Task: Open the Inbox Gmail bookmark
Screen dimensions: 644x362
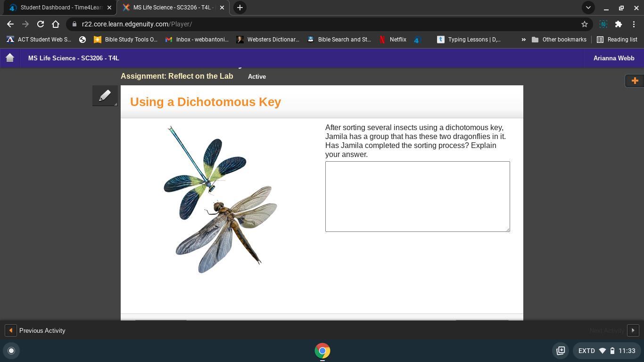Action: tap(197, 40)
